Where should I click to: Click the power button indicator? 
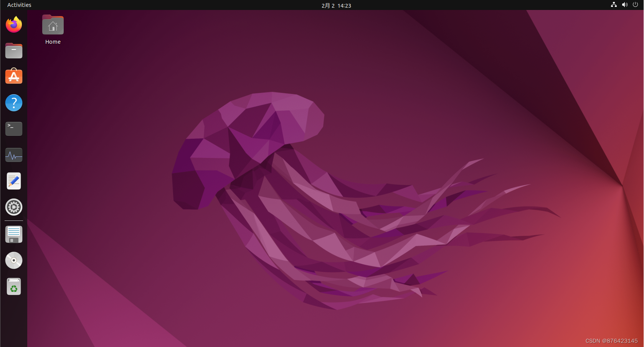pos(635,5)
